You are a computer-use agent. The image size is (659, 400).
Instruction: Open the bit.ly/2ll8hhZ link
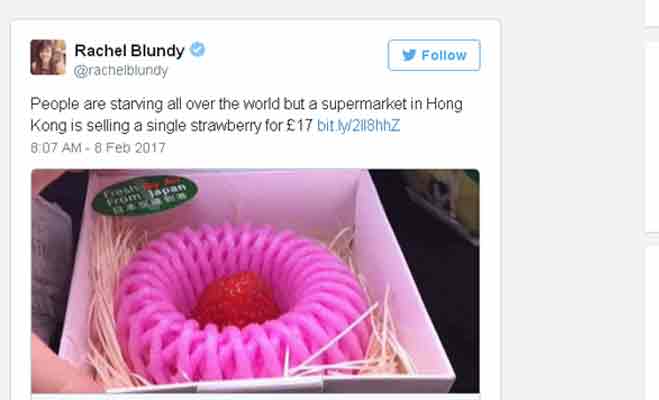click(x=358, y=126)
